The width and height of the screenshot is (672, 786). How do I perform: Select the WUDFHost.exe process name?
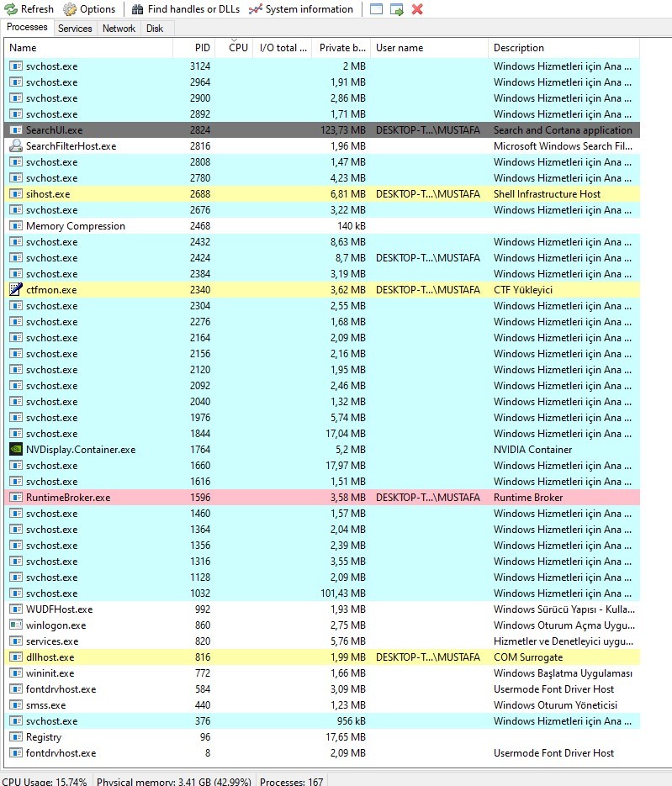(59, 609)
